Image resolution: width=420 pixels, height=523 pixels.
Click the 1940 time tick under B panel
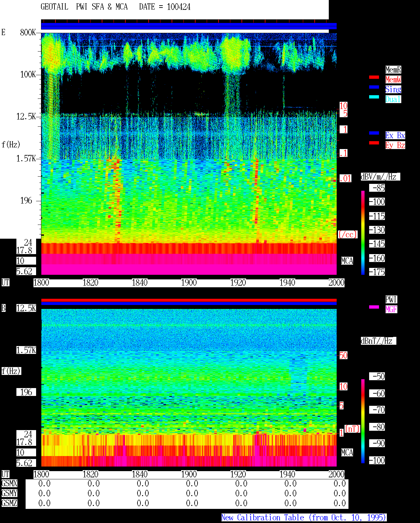(x=287, y=474)
